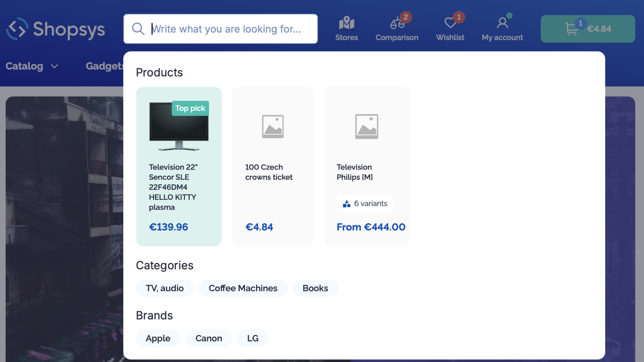This screenshot has width=644, height=362.
Task: Open the My account user icon
Action: 502,23
